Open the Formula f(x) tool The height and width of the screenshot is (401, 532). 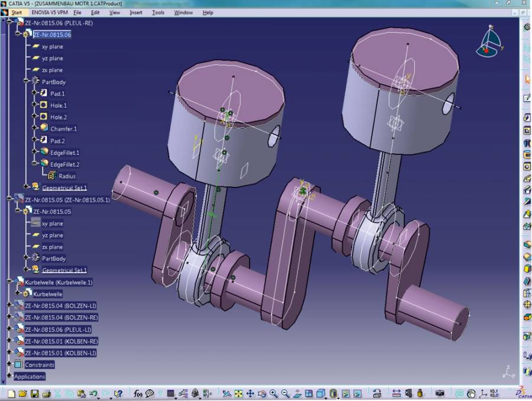tap(138, 393)
